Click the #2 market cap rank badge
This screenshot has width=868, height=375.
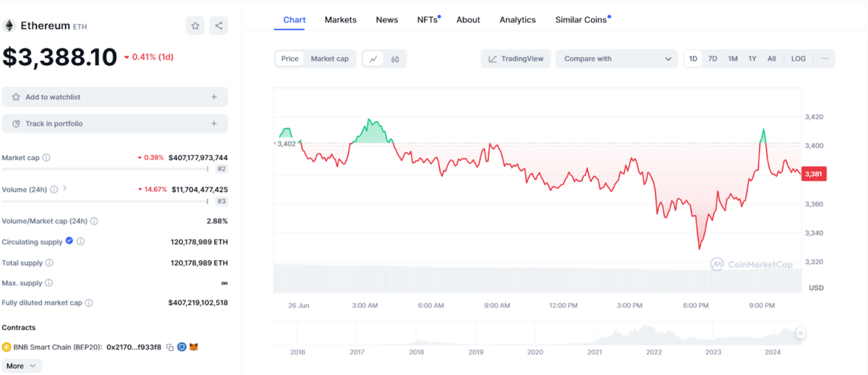221,169
